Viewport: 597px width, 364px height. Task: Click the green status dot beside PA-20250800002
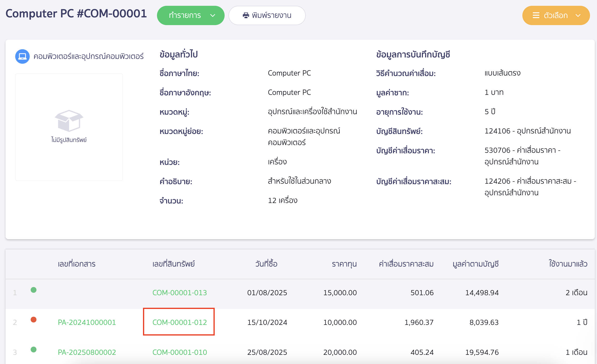(34, 350)
